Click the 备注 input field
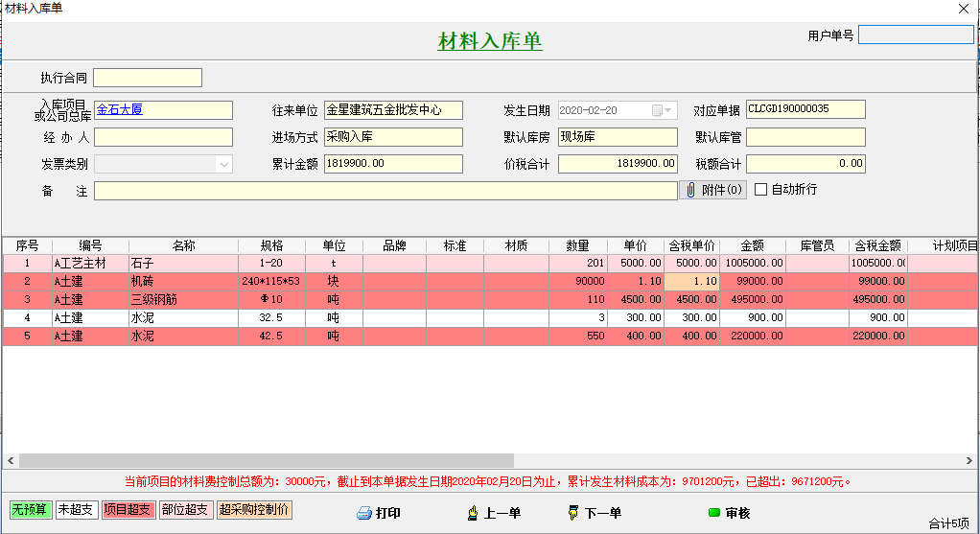This screenshot has width=980, height=534. point(385,191)
